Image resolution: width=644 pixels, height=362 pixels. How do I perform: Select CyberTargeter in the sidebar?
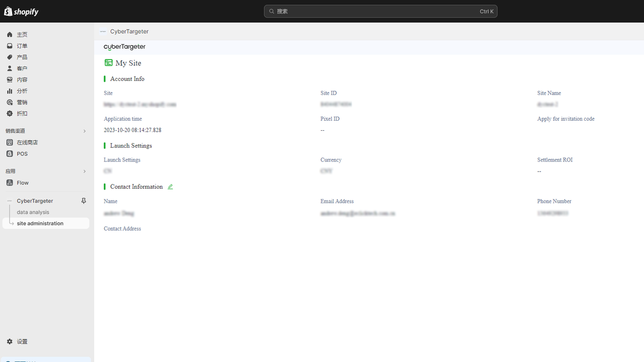[x=35, y=201]
